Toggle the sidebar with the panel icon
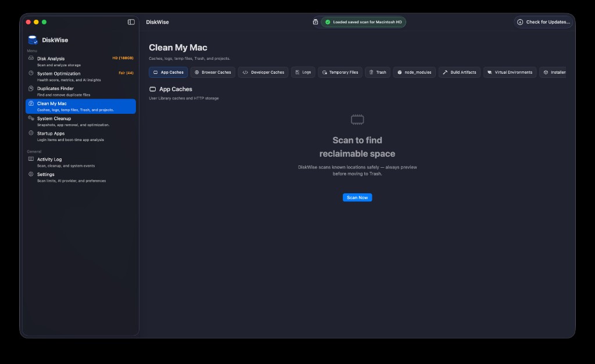The width and height of the screenshot is (595, 364). [131, 22]
